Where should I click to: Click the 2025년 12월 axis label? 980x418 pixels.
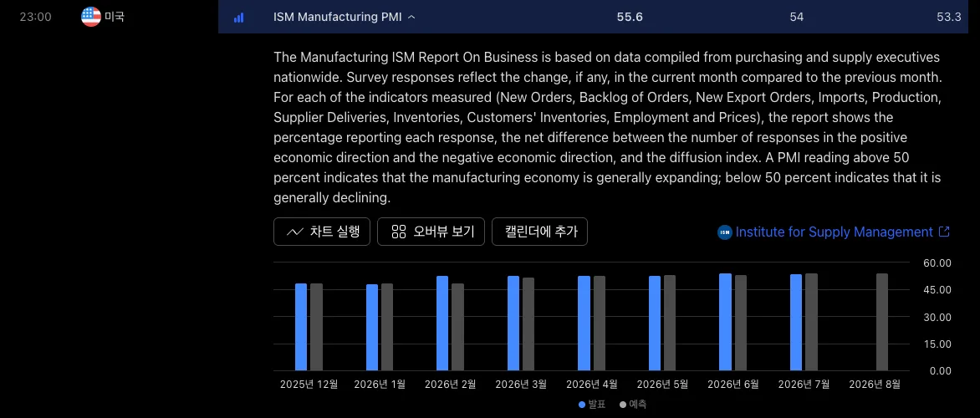(x=309, y=384)
